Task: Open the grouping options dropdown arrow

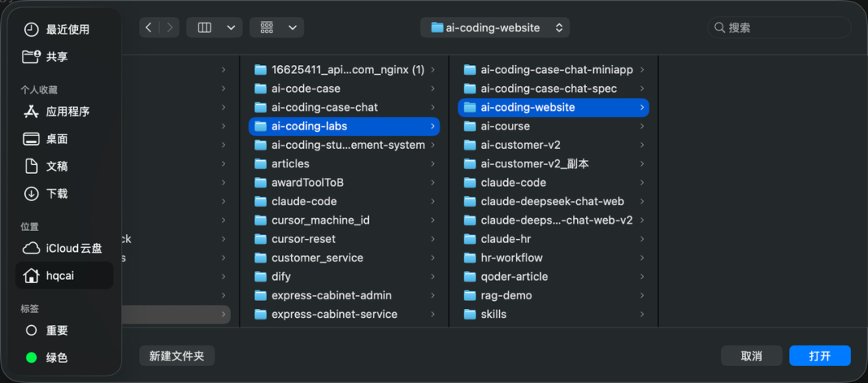Action: pos(293,27)
